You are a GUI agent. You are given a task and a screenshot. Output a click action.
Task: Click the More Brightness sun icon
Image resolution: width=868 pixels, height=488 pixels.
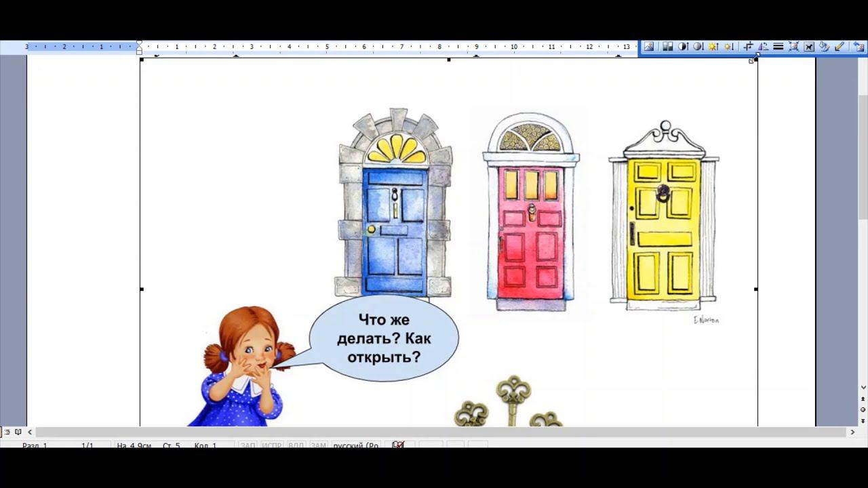click(713, 47)
